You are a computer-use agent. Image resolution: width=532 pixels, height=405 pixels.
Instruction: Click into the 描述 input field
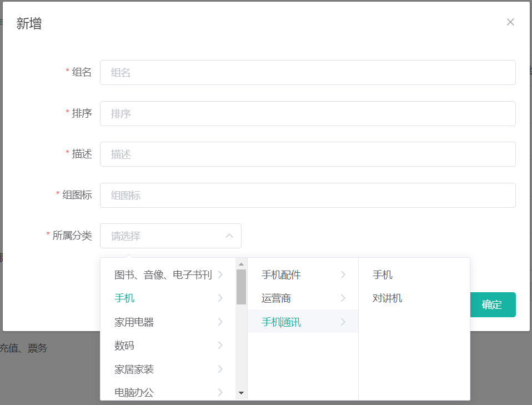pos(308,154)
